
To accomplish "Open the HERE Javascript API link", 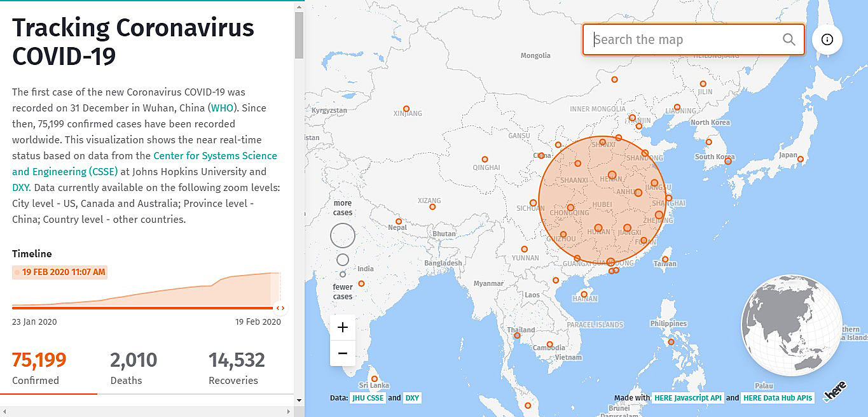I will [x=688, y=398].
